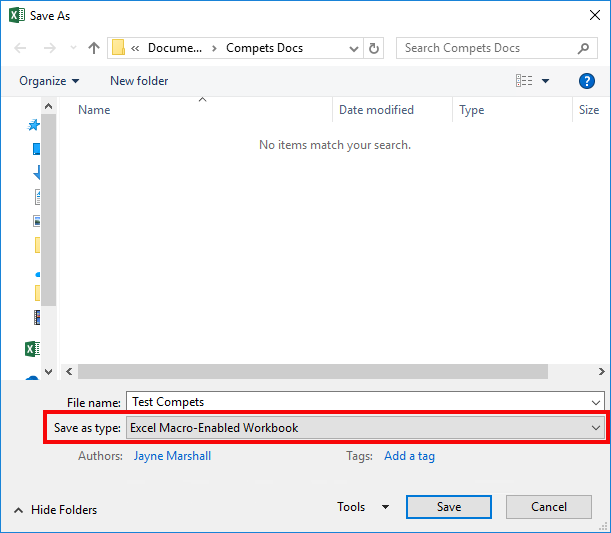The height and width of the screenshot is (533, 611).
Task: Click Docume... in the breadcrumb
Action: tap(175, 48)
